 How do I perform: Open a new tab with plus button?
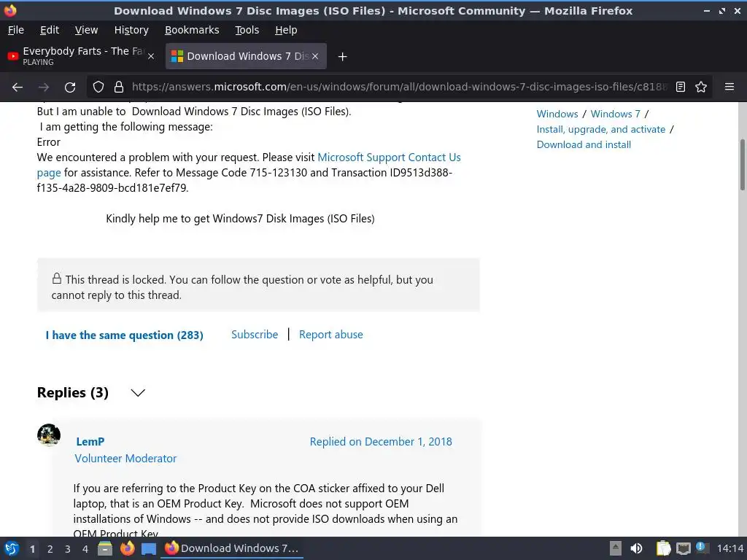[x=342, y=57]
